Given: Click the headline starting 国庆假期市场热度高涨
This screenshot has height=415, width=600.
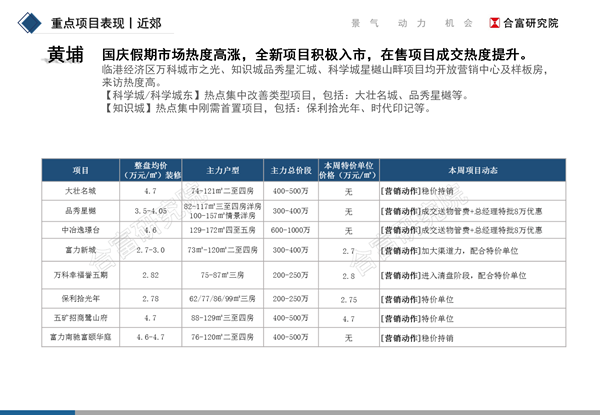Looking at the screenshot, I should 315,55.
